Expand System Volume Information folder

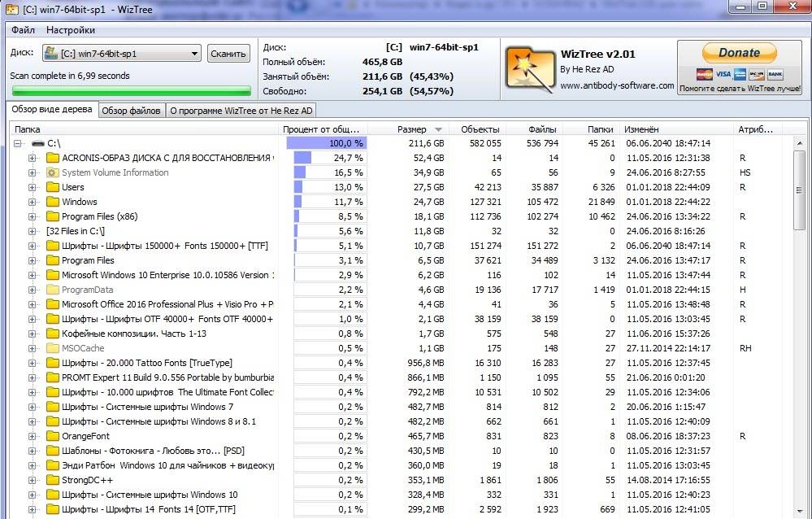33,172
